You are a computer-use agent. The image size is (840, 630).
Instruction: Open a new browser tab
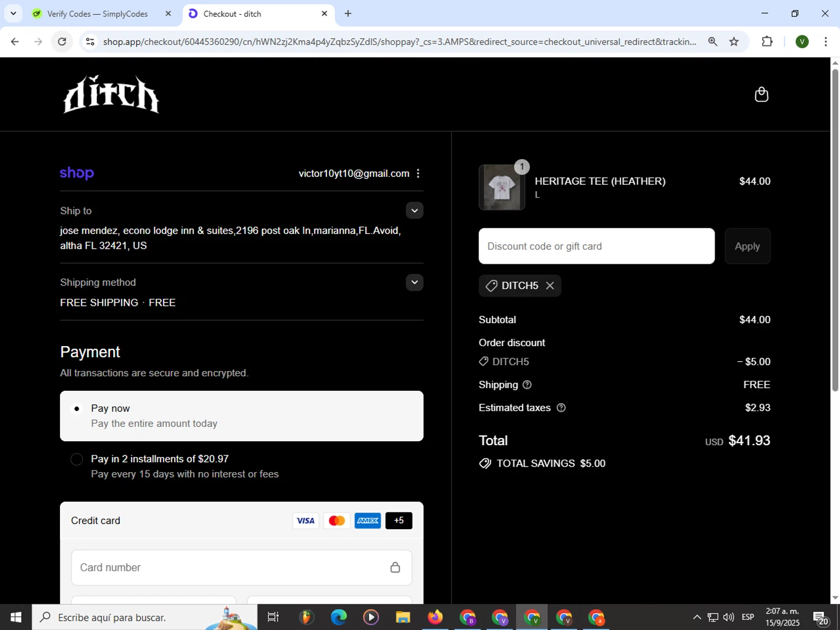point(348,13)
